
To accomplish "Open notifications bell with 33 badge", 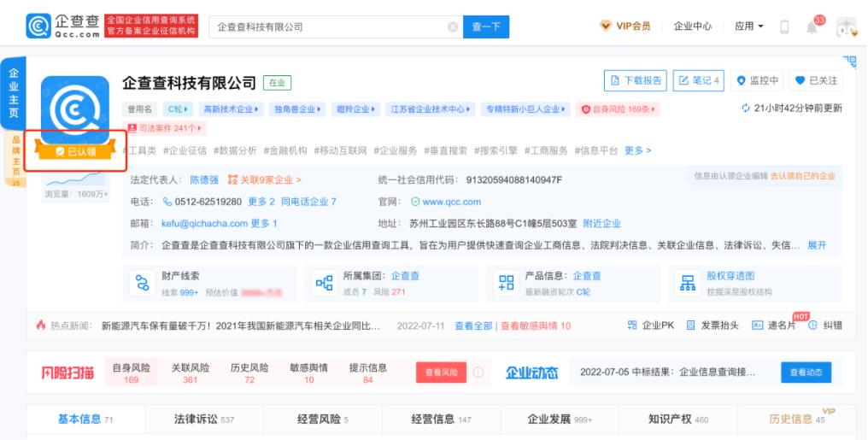I will [x=812, y=26].
